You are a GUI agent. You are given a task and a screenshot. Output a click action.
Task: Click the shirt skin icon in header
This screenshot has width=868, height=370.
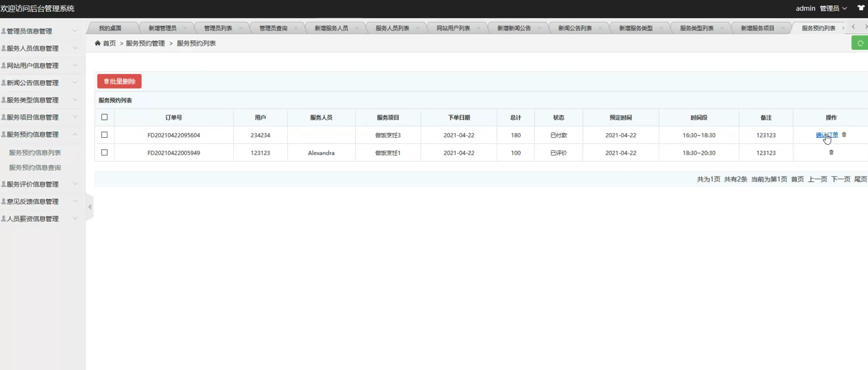tap(861, 8)
